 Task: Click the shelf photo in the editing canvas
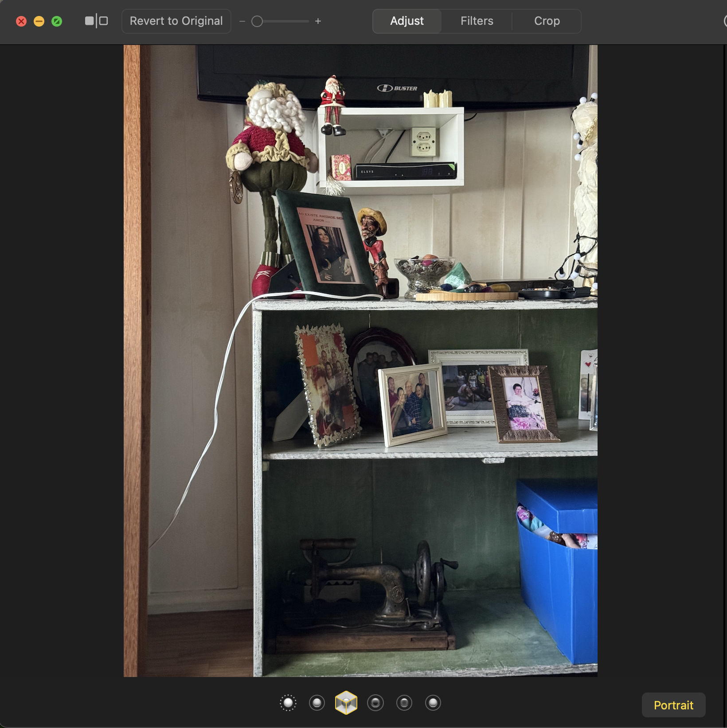pyautogui.click(x=360, y=360)
